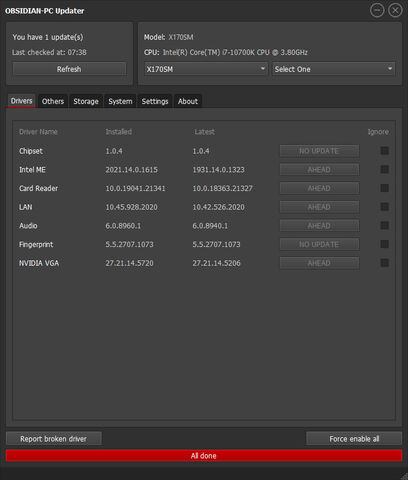The height and width of the screenshot is (480, 408).
Task: Click the Installed column header
Action: [x=119, y=132]
